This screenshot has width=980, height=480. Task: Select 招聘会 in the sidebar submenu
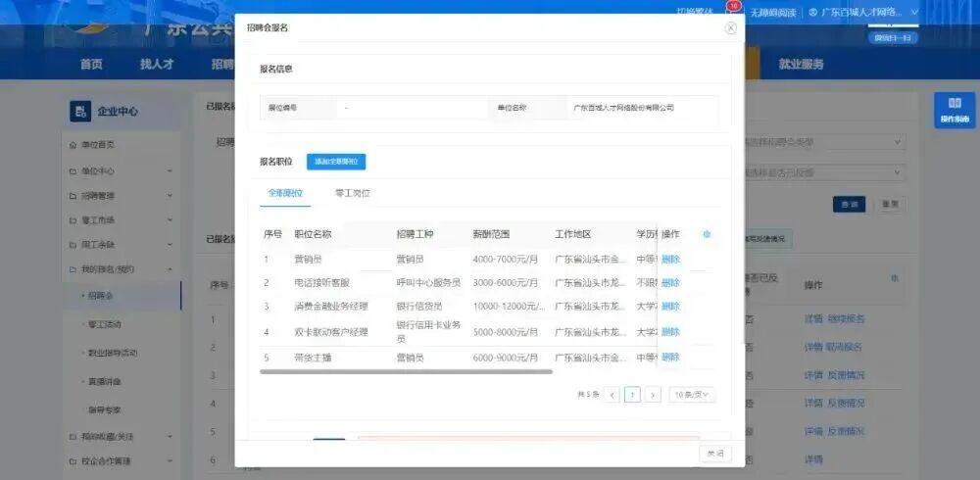pyautogui.click(x=101, y=295)
